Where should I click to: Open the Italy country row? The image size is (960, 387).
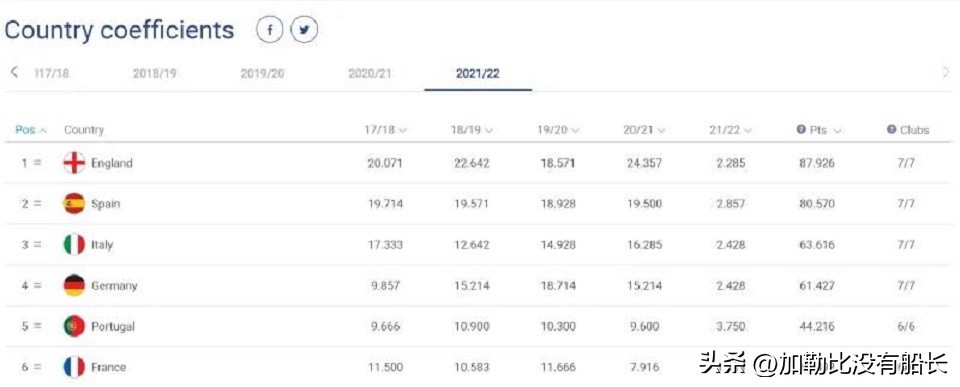(x=480, y=244)
